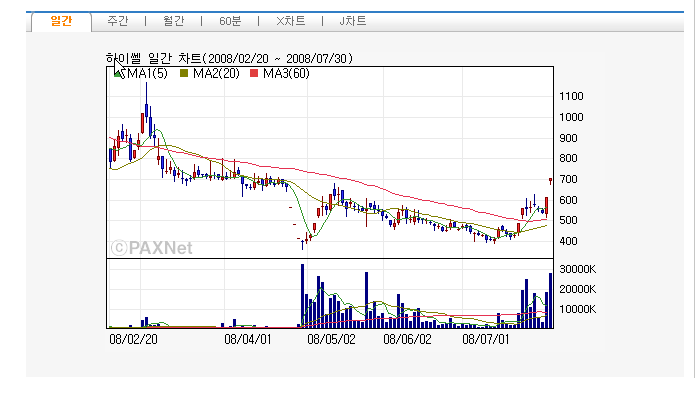Viewport: 695px width, 401px height.
Task: Click the 900 price axis label
Action: [x=568, y=138]
